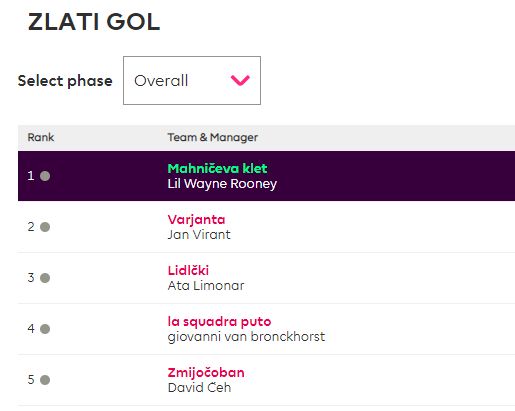
Task: Click the Overall phase text
Action: point(161,81)
